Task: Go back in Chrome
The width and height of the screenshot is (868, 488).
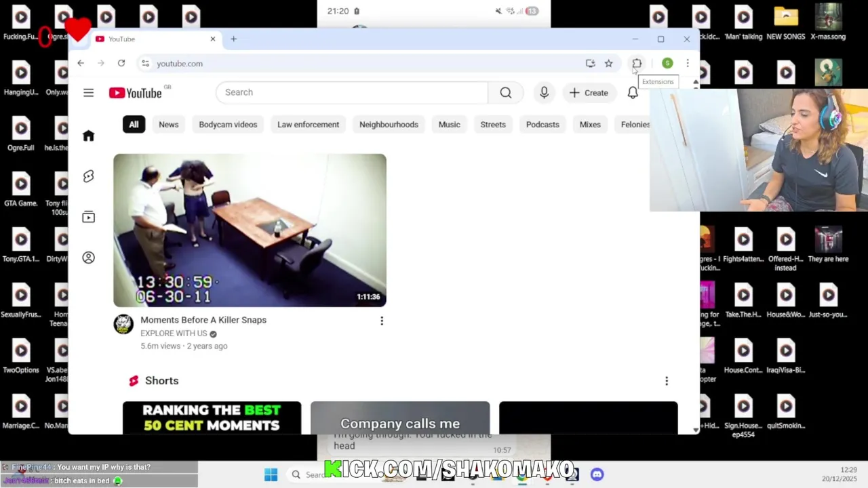Action: click(x=81, y=63)
